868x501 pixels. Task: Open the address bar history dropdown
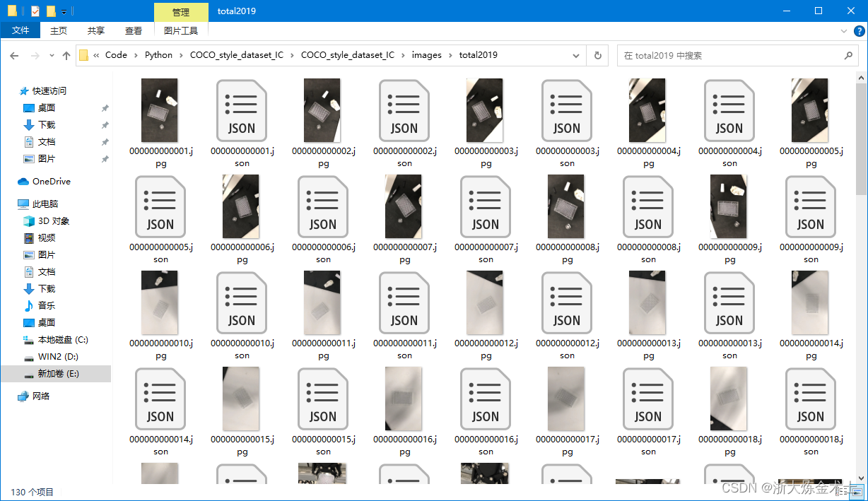pos(577,55)
